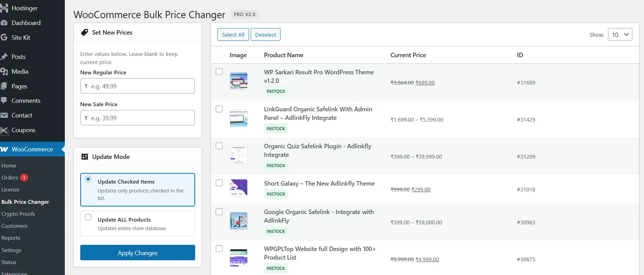This screenshot has width=644, height=275.
Task: Open the WPGPLTop Website product thumbnail
Action: click(239, 258)
